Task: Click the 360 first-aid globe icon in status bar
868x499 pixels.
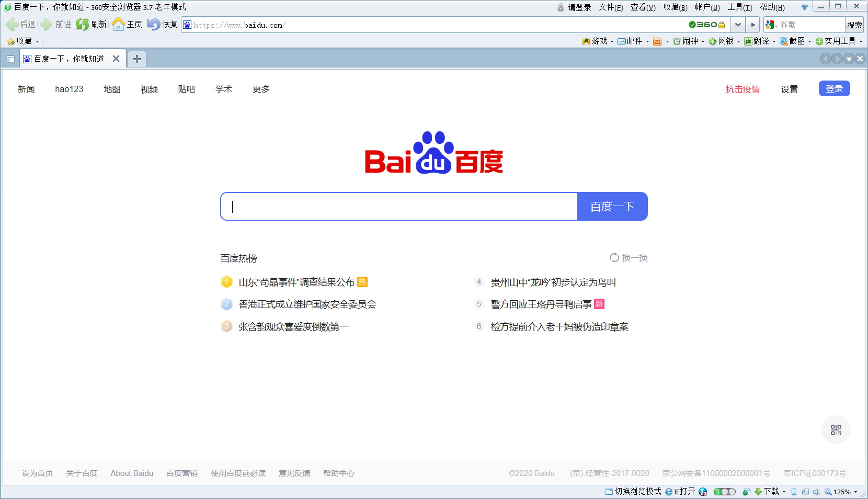Action: [703, 492]
